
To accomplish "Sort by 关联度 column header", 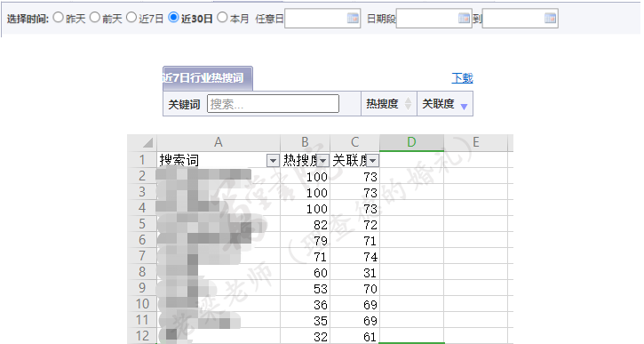I will [445, 104].
